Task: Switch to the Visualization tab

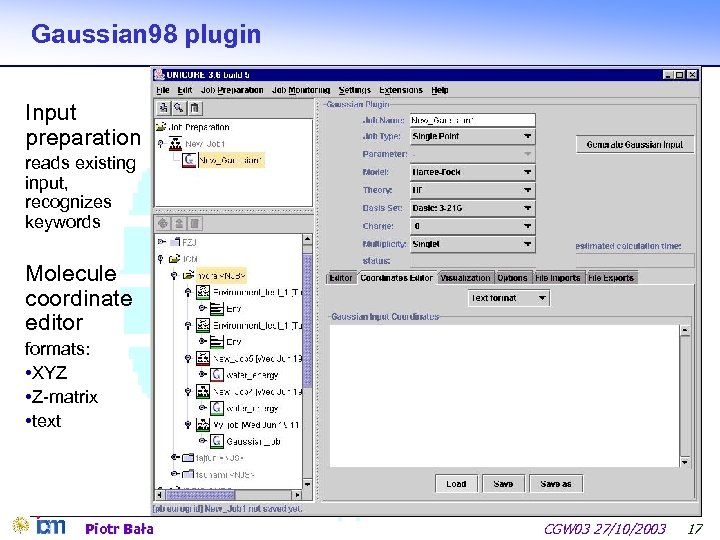Action: tap(465, 278)
